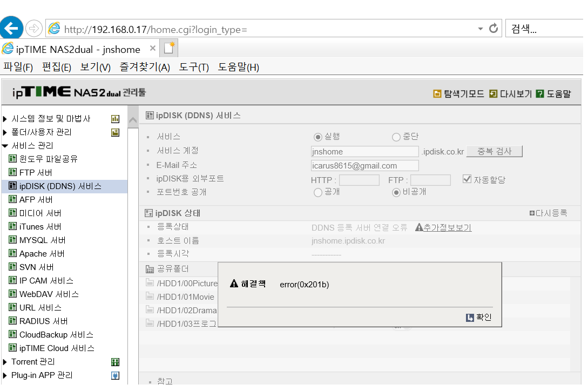The height and width of the screenshot is (391, 588).
Task: Click the jnshome.ipdisk.co.kr host name
Action: coord(348,241)
